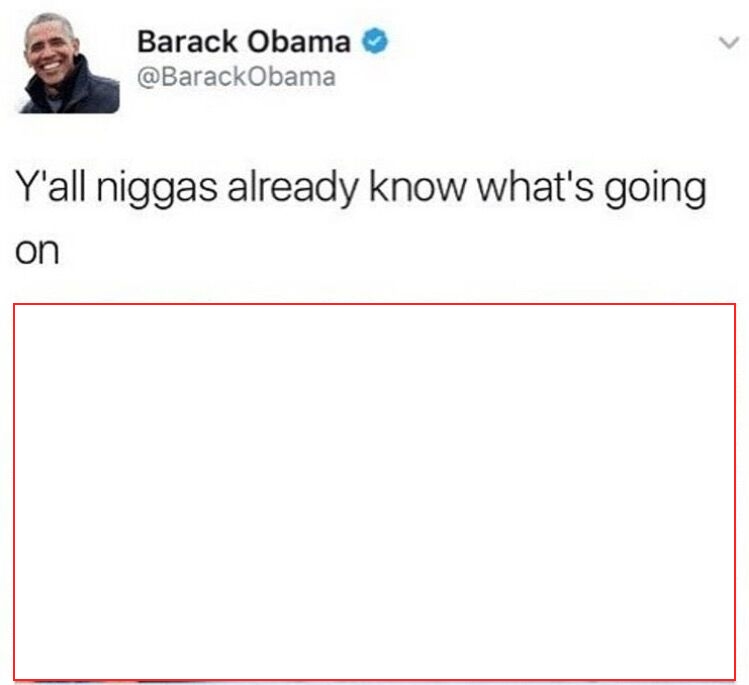Click the blue verified badge icon
The width and height of the screenshot is (749, 685).
coord(375,41)
